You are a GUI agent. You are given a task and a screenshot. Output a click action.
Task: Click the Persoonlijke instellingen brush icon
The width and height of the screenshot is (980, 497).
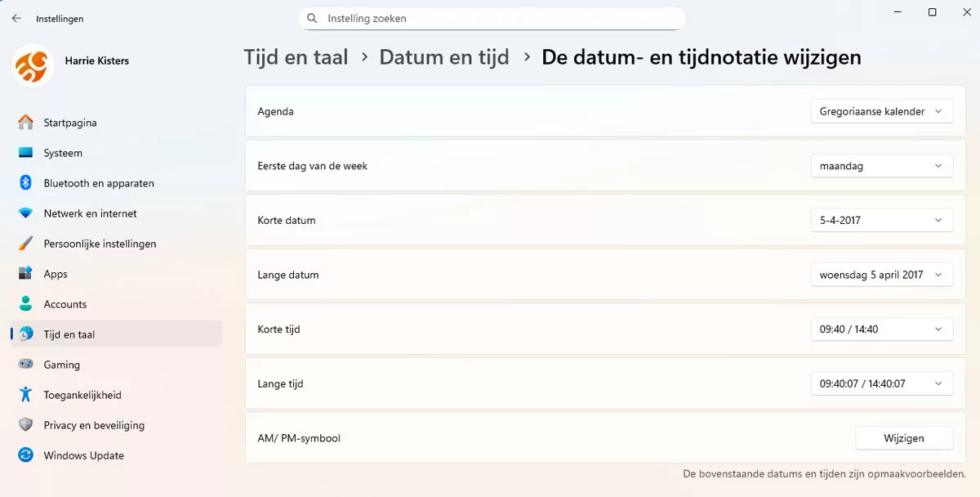pos(26,244)
